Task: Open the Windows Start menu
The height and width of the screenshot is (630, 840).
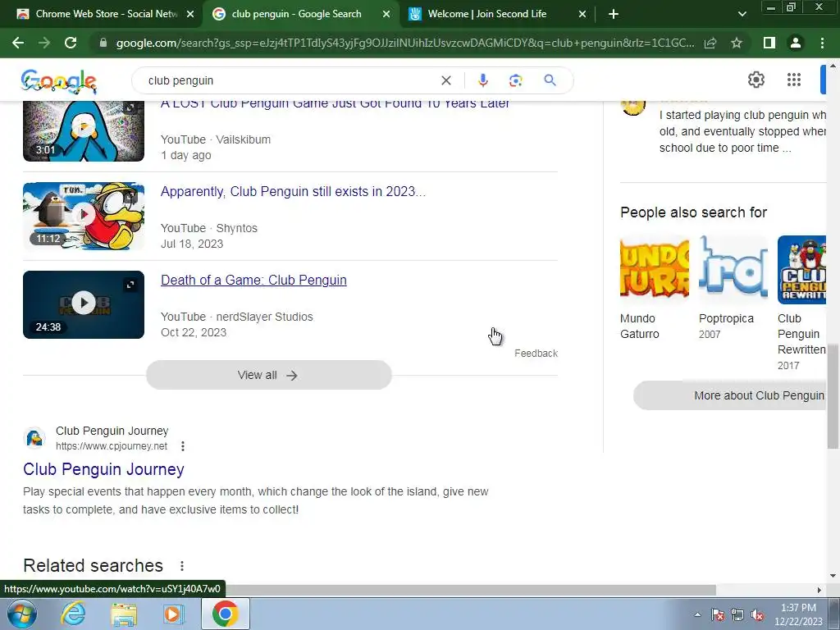Action: [x=21, y=614]
